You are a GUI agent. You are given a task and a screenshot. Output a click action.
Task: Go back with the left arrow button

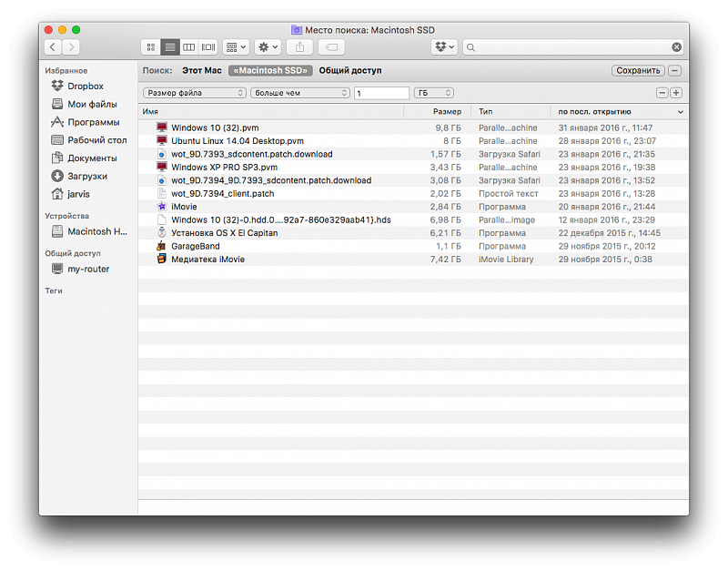click(53, 46)
